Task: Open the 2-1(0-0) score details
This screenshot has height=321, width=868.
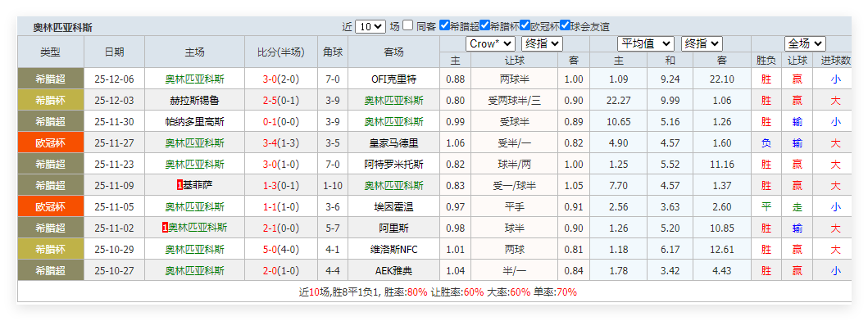Action: (x=280, y=228)
